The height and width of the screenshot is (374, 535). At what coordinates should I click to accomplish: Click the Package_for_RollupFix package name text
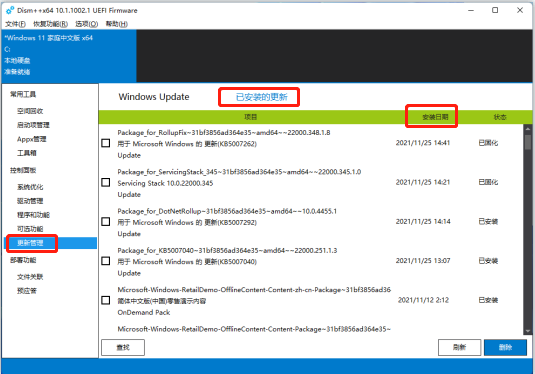click(x=224, y=132)
